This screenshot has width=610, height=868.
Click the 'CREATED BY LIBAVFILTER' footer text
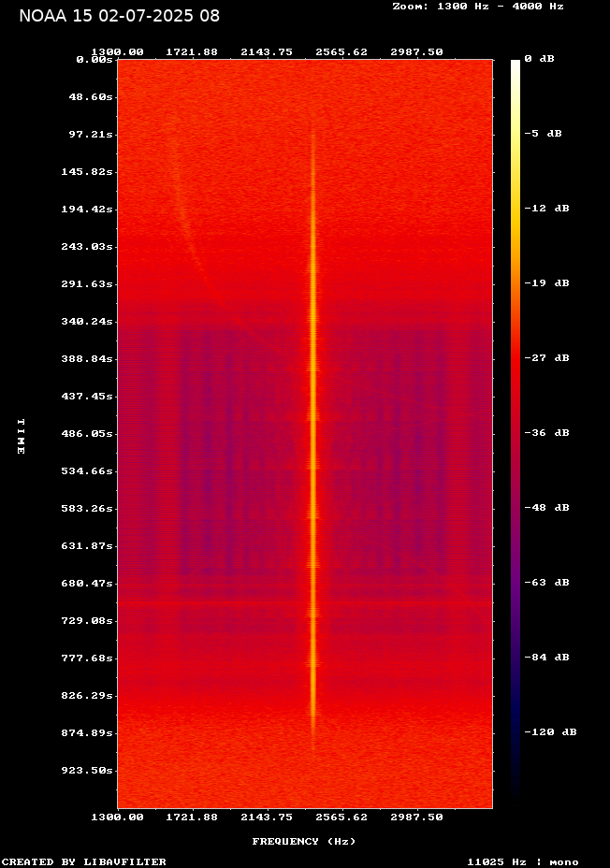83,861
